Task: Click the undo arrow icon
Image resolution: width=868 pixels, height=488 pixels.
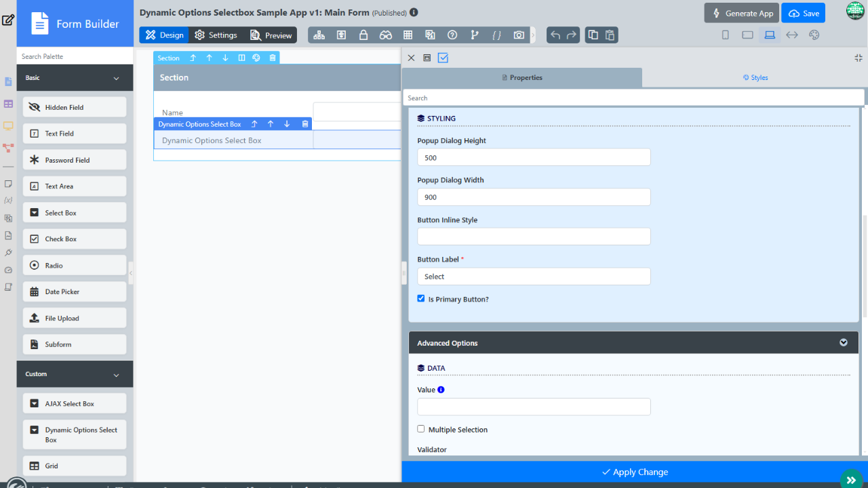Action: click(x=555, y=35)
